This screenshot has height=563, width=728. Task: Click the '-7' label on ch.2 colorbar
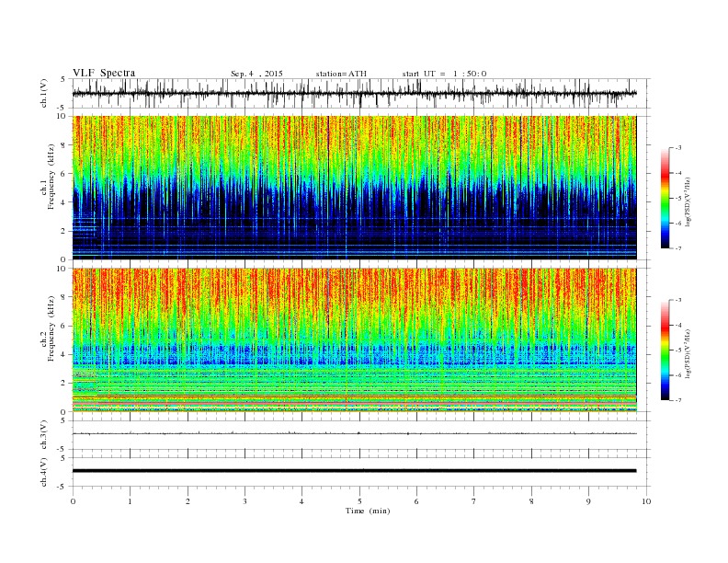(x=678, y=400)
